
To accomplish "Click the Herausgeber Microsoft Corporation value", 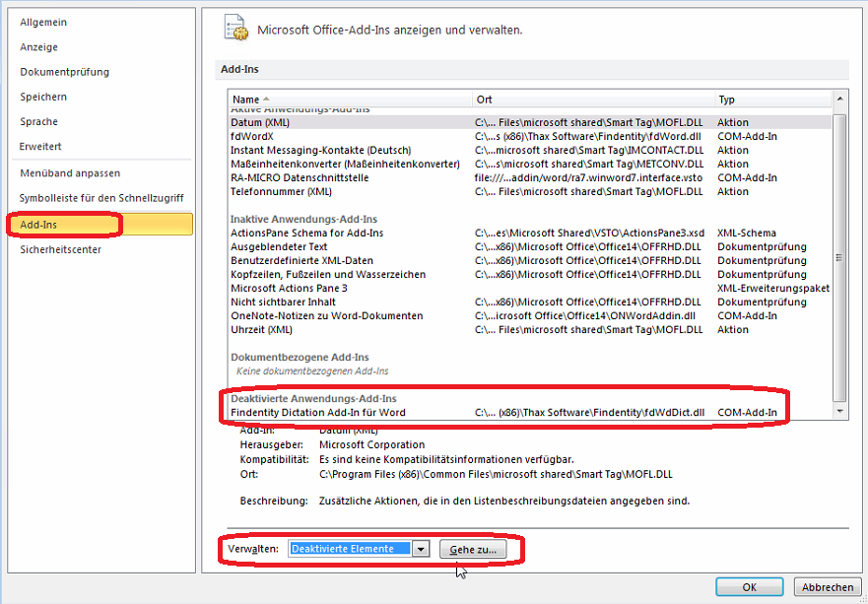I will pyautogui.click(x=372, y=444).
